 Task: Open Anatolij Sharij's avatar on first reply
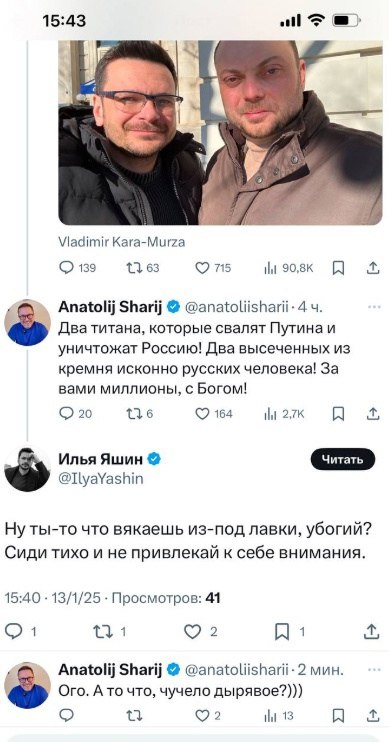pyautogui.click(x=27, y=323)
